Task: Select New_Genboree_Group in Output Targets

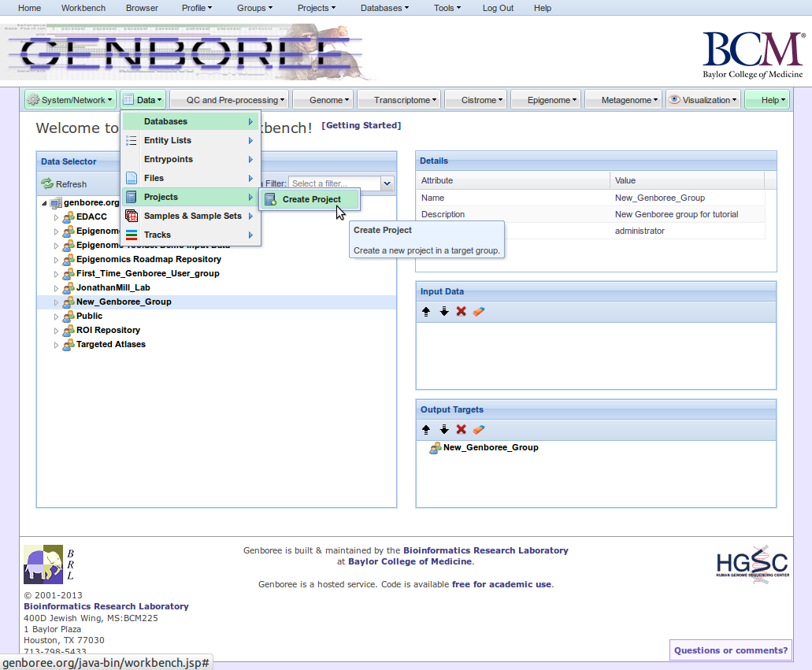Action: coord(490,447)
